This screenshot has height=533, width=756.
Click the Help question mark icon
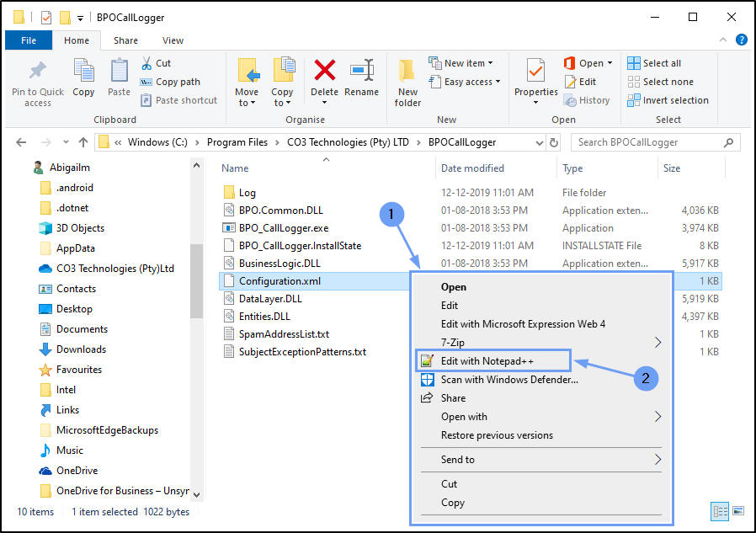pyautogui.click(x=741, y=40)
